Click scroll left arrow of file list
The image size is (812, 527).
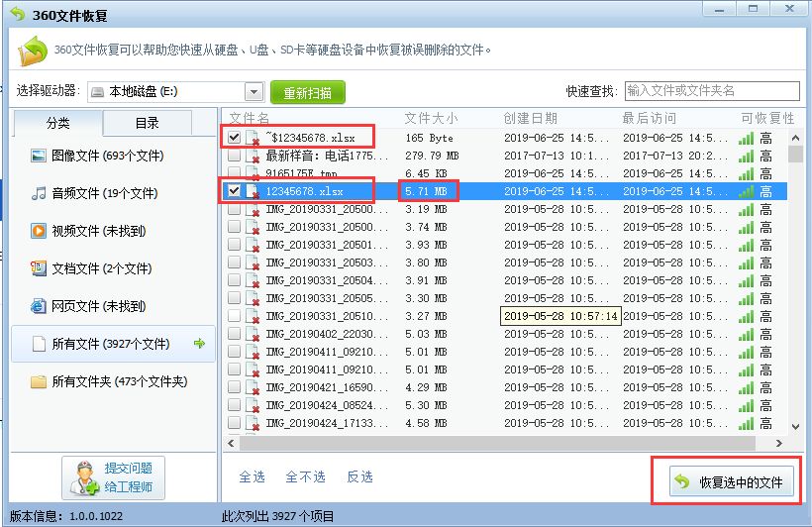tap(231, 444)
